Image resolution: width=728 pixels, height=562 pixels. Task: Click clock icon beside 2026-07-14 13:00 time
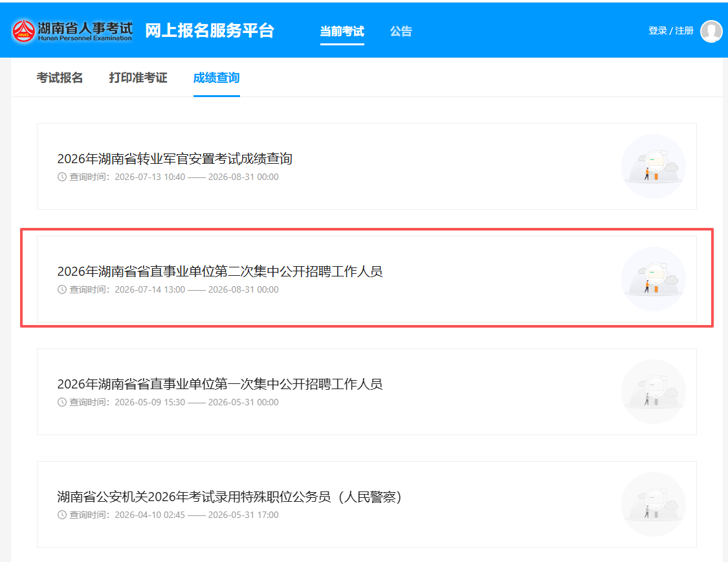click(x=61, y=290)
